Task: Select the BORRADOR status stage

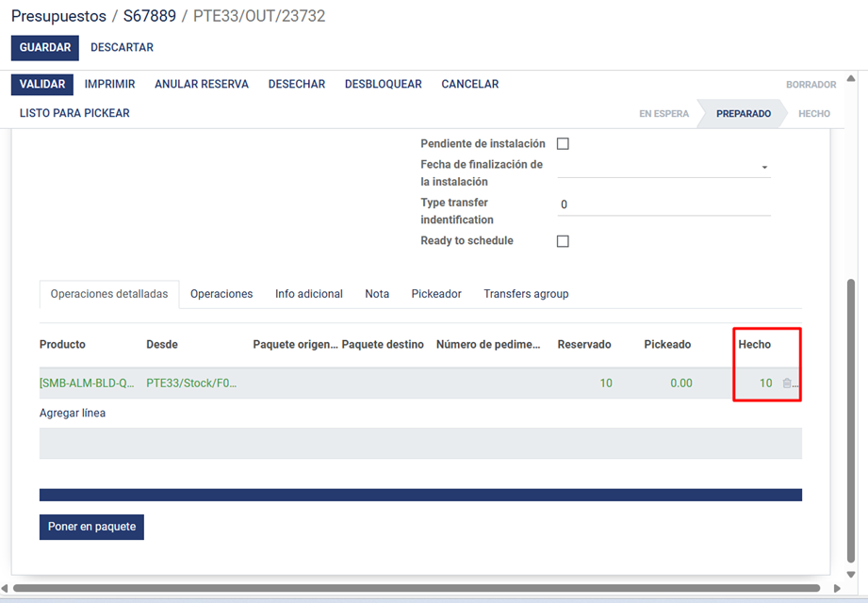Action: [811, 85]
